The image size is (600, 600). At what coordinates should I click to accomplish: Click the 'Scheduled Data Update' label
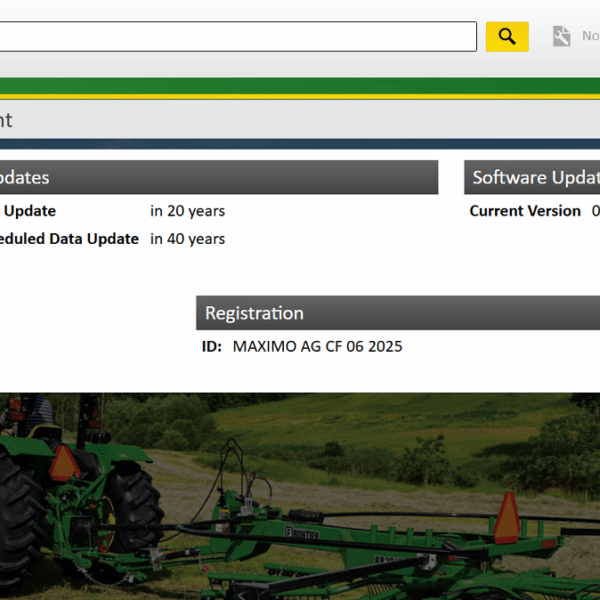(69, 239)
